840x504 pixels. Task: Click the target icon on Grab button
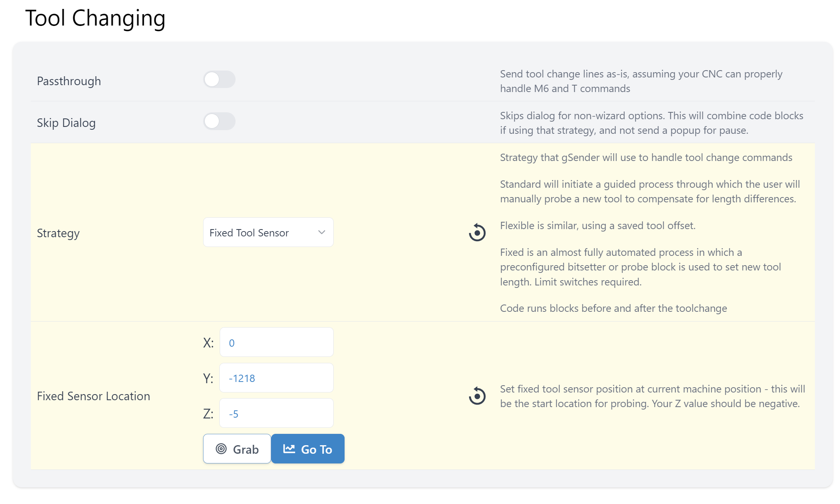tap(221, 449)
